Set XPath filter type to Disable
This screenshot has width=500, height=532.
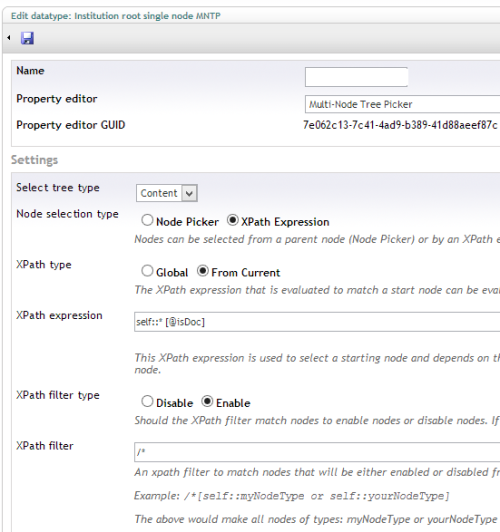click(147, 401)
